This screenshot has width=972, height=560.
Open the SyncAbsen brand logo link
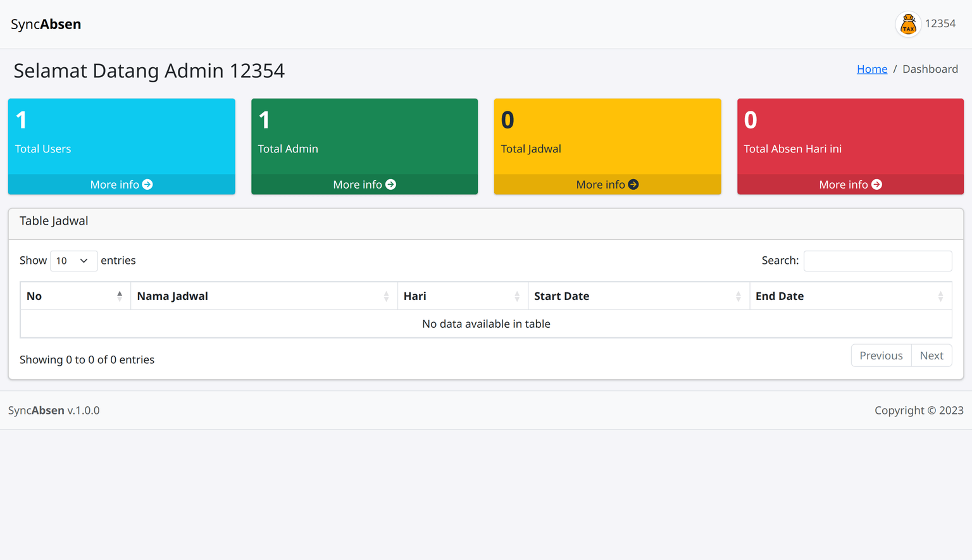(46, 24)
